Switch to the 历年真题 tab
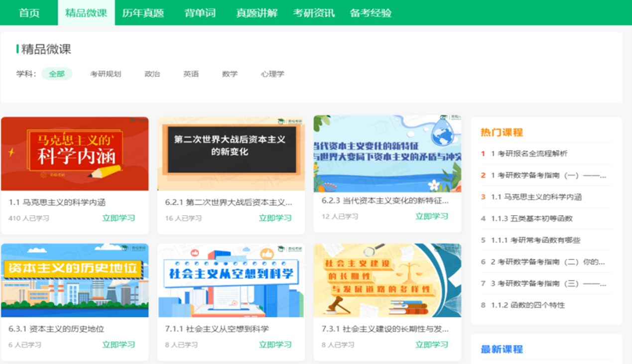 [x=143, y=13]
